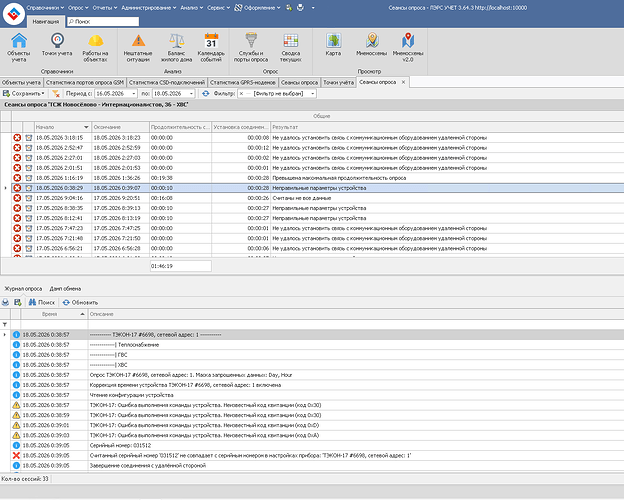
Task: Open Отчеты menu
Action: (105, 8)
